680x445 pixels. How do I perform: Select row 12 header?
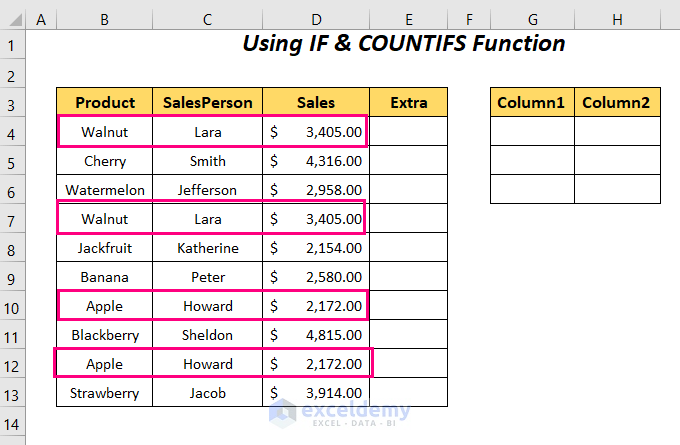tap(12, 364)
